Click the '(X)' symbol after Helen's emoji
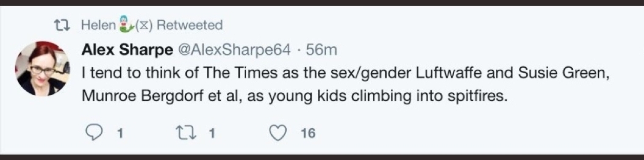Screen dimensions: 644x160 [144, 26]
